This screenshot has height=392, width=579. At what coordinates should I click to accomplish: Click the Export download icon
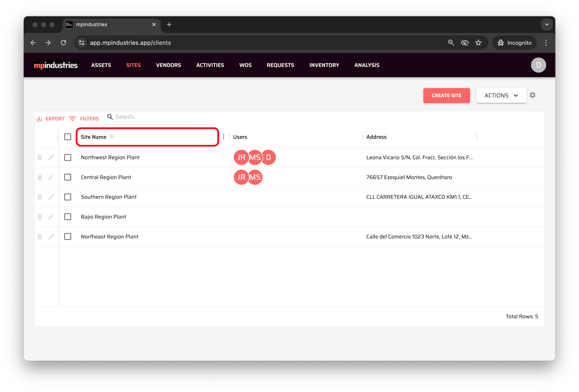tap(39, 119)
